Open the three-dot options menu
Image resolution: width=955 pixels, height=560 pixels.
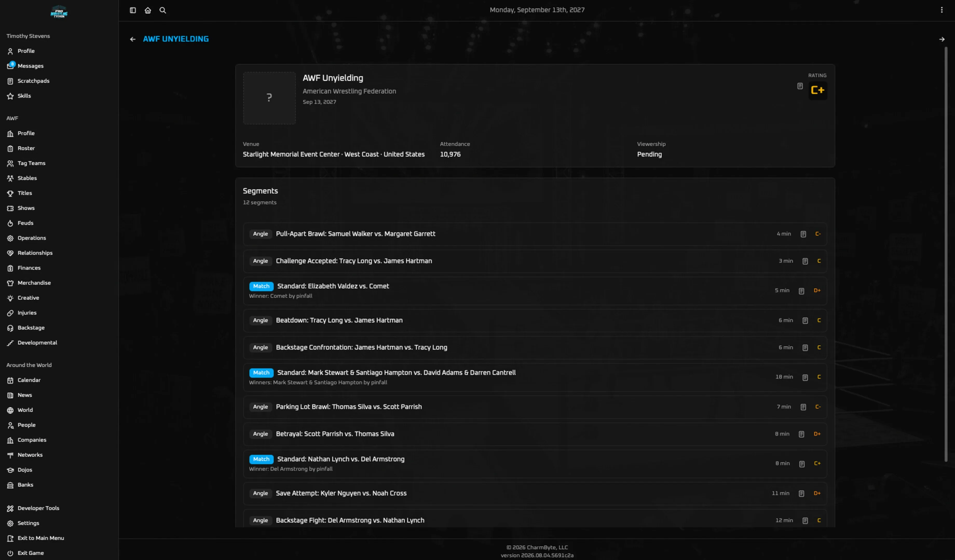click(x=941, y=10)
